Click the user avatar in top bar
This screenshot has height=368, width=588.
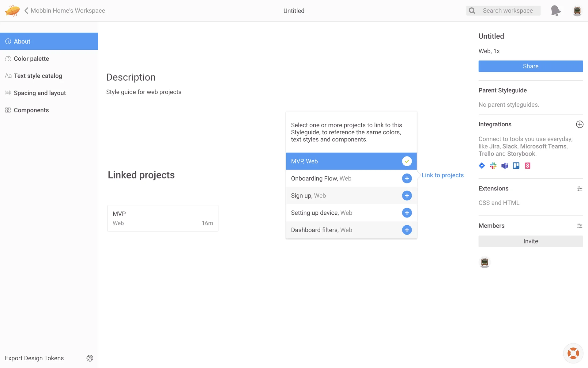tap(577, 11)
